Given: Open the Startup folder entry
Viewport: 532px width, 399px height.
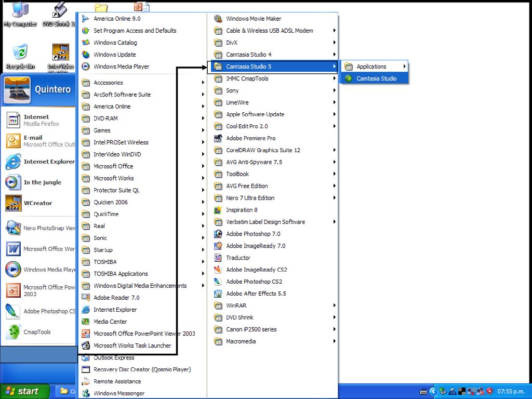Looking at the screenshot, I should [143, 250].
